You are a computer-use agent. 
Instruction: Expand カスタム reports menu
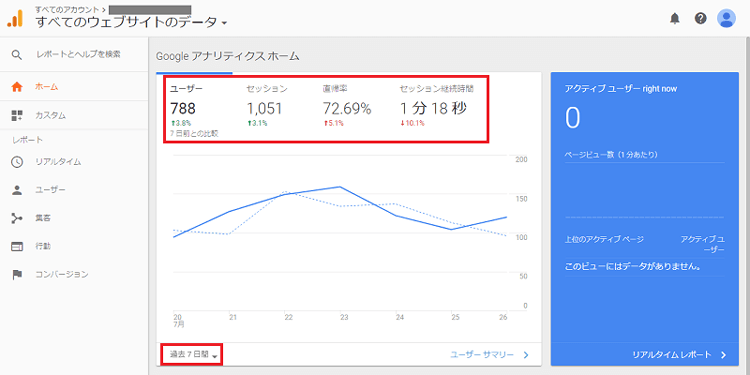(74, 115)
